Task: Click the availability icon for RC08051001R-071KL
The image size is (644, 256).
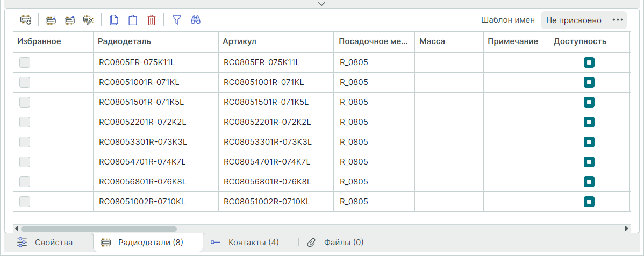Action: click(x=589, y=82)
